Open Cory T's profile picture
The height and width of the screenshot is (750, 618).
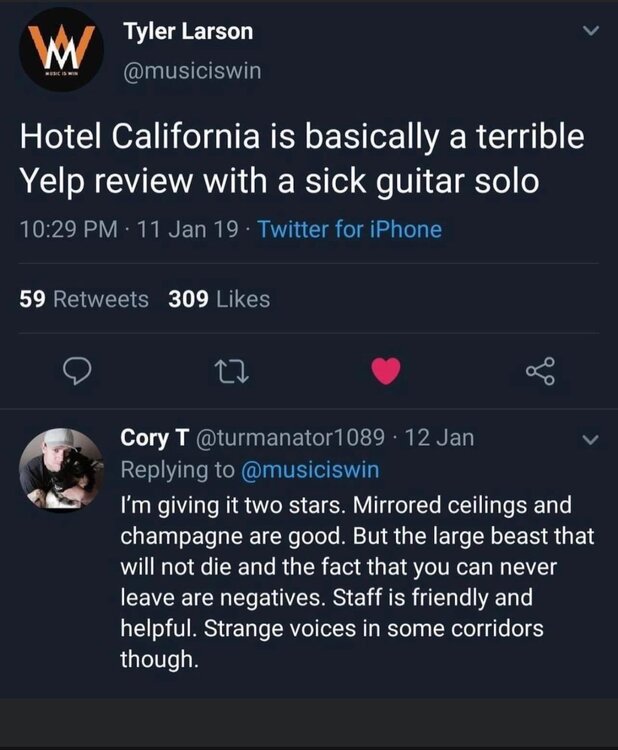tap(62, 470)
